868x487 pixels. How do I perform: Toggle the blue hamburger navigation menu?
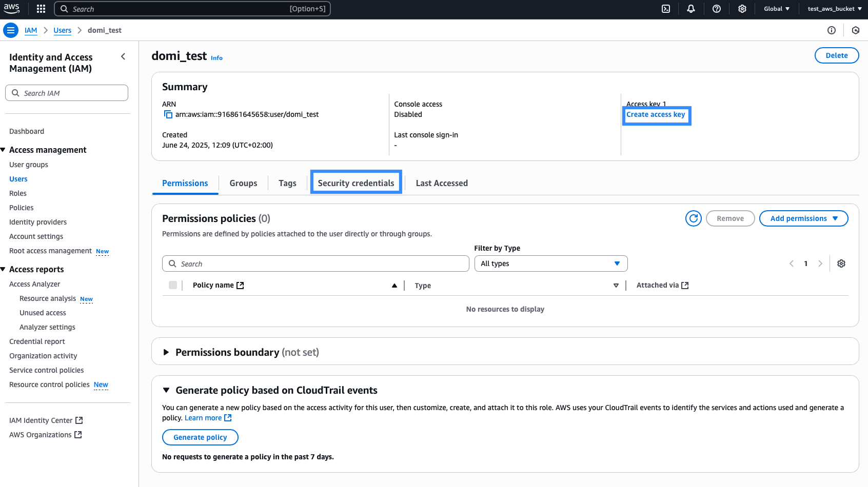click(x=11, y=30)
